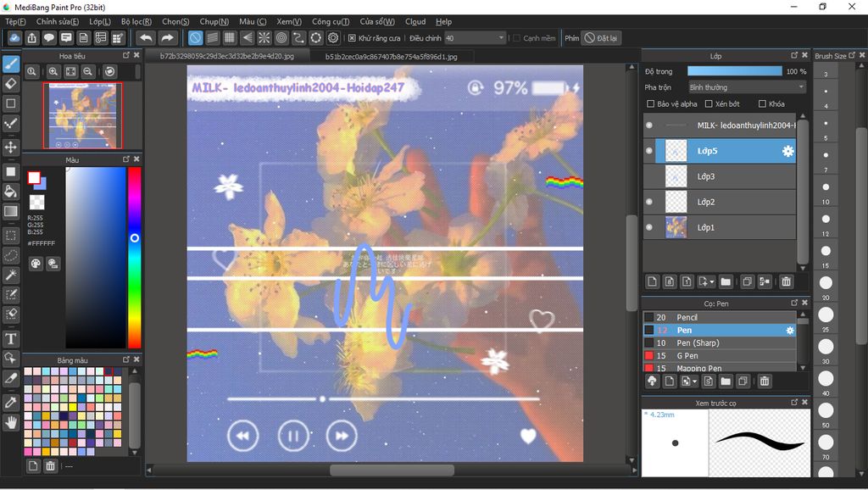This screenshot has width=868, height=490.
Task: Add a new folder in the Layer panel
Action: click(x=726, y=281)
